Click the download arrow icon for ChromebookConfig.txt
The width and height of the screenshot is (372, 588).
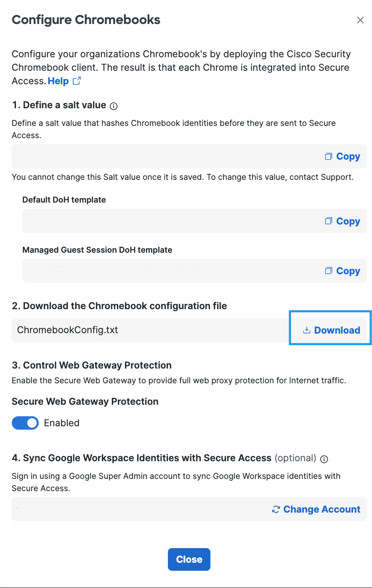pyautogui.click(x=307, y=330)
